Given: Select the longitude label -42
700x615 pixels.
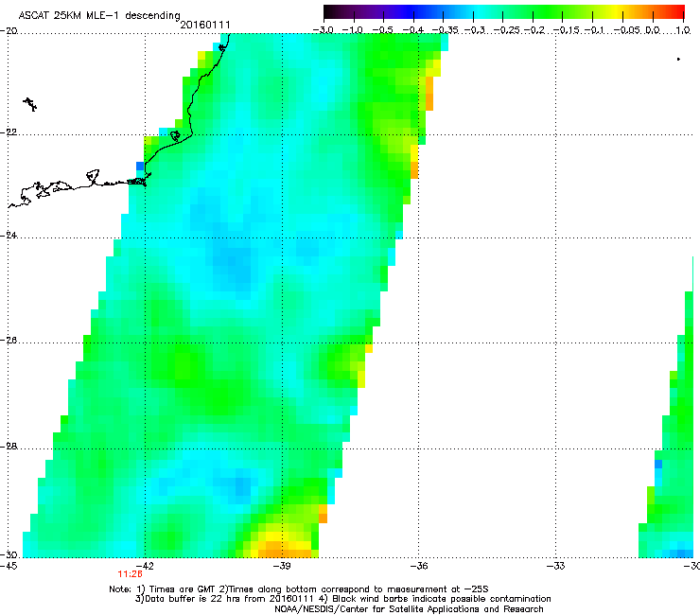Looking at the screenshot, I should coord(145,567).
